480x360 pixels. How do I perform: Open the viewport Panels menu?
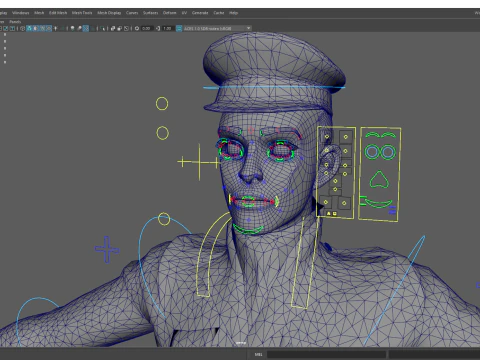coord(15,22)
